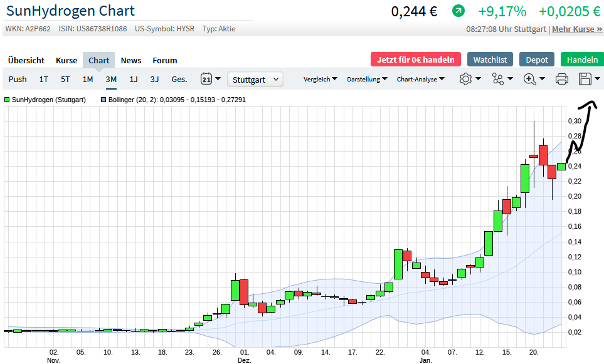604x364 pixels.
Task: Click the 0,244 € price value
Action: coord(414,11)
